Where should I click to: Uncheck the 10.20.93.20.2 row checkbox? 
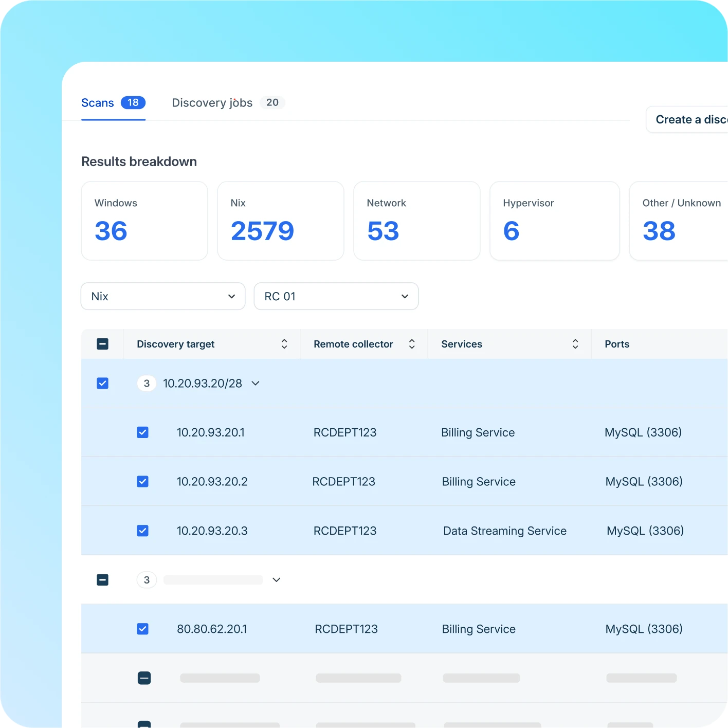[143, 482]
